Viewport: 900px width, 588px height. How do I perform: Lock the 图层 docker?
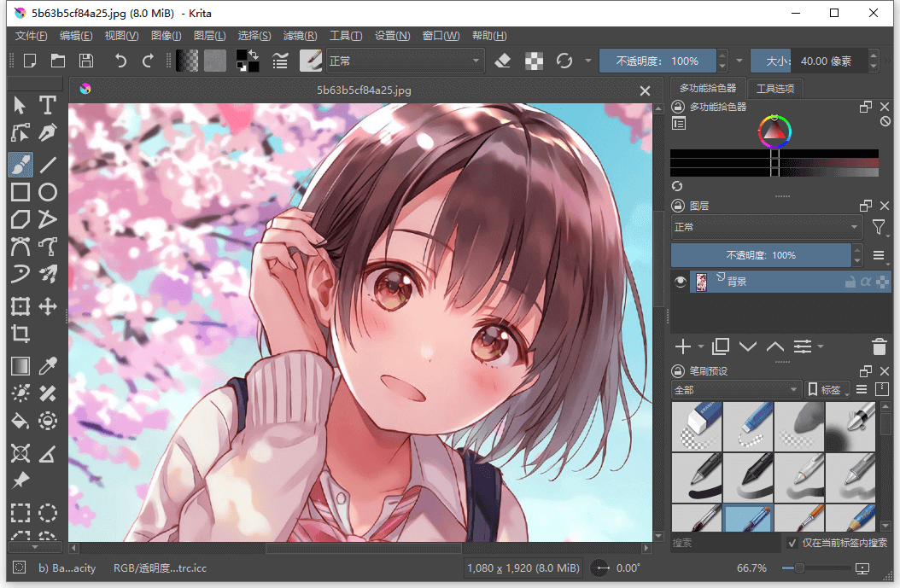click(678, 206)
